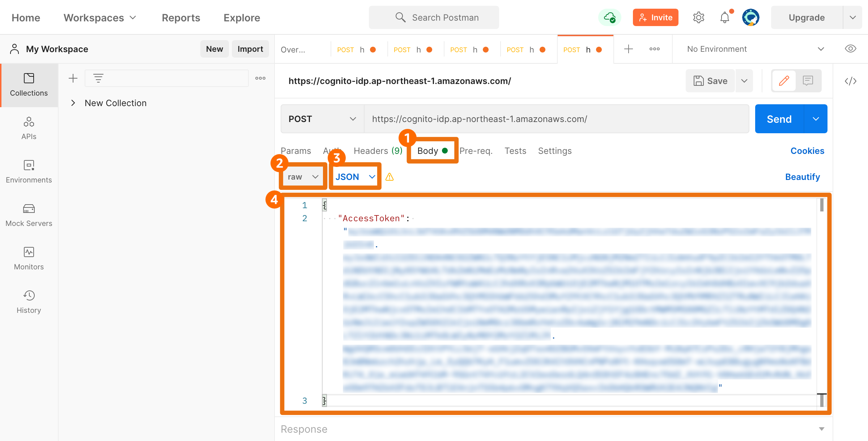Screen dimensions: 868x441
Task: Open Explore in top navigation
Action: pos(242,18)
